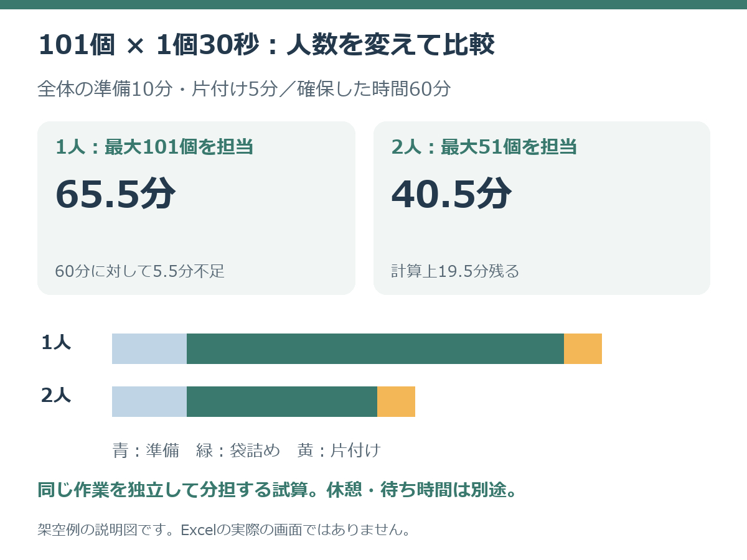Click the blue 準備 segment in 2人 bar

[x=149, y=401]
